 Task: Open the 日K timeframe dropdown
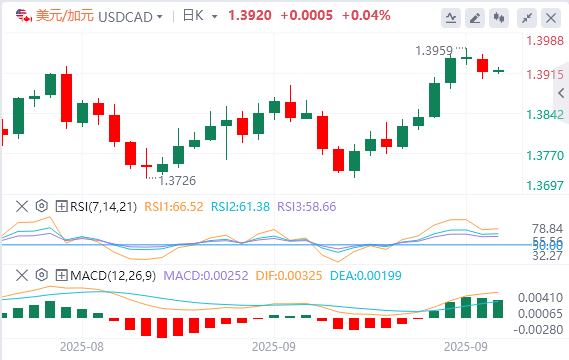pyautogui.click(x=214, y=17)
